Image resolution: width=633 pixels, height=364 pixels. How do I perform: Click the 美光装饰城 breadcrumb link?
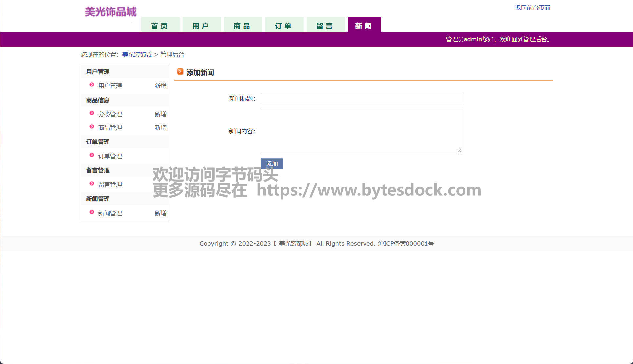[x=137, y=54]
